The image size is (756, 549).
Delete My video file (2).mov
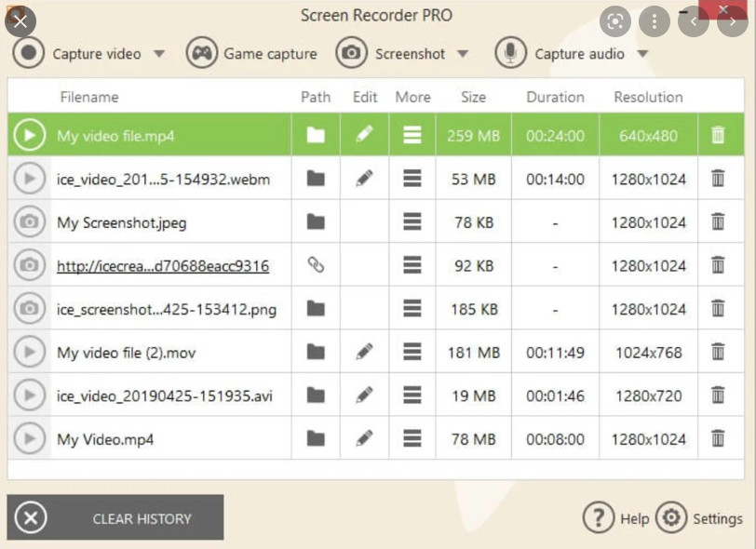click(x=718, y=352)
